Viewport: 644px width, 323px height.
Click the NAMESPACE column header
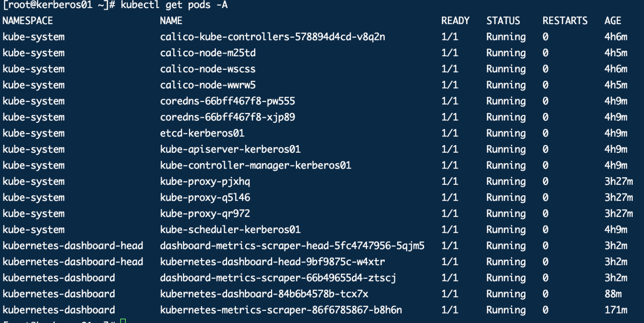(27, 21)
